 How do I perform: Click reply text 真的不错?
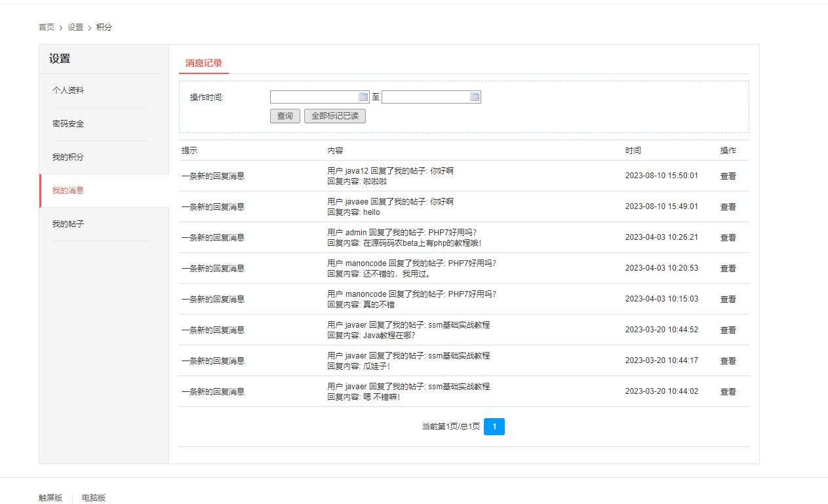click(x=379, y=305)
